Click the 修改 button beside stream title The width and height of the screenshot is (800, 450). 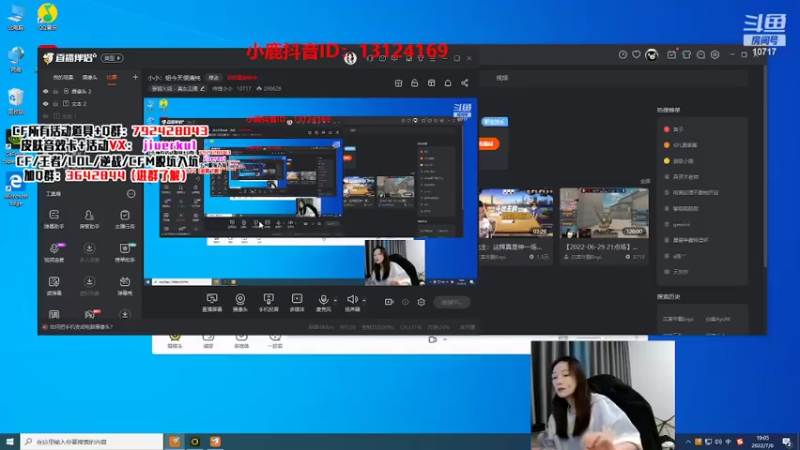pos(213,78)
